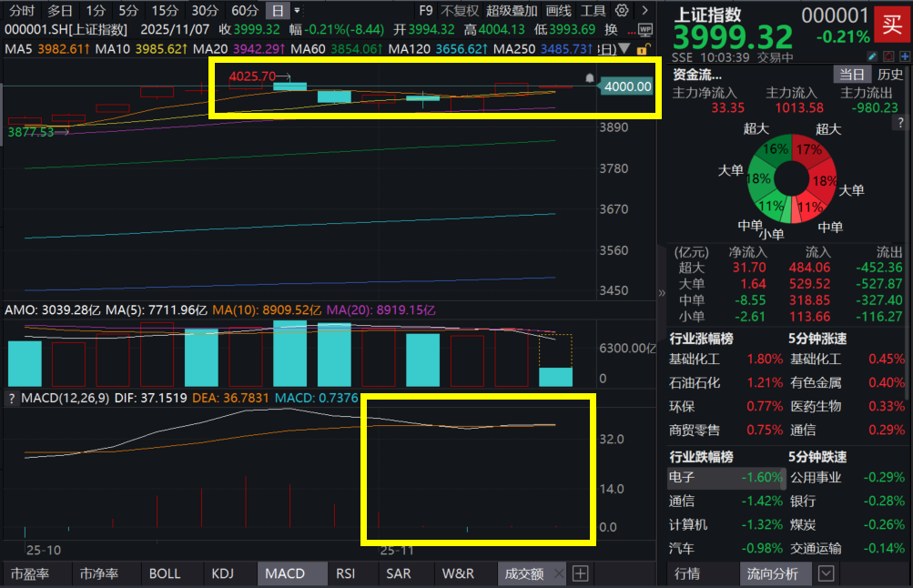
Task: Open the toolbar settings gear icon
Action: (x=620, y=10)
